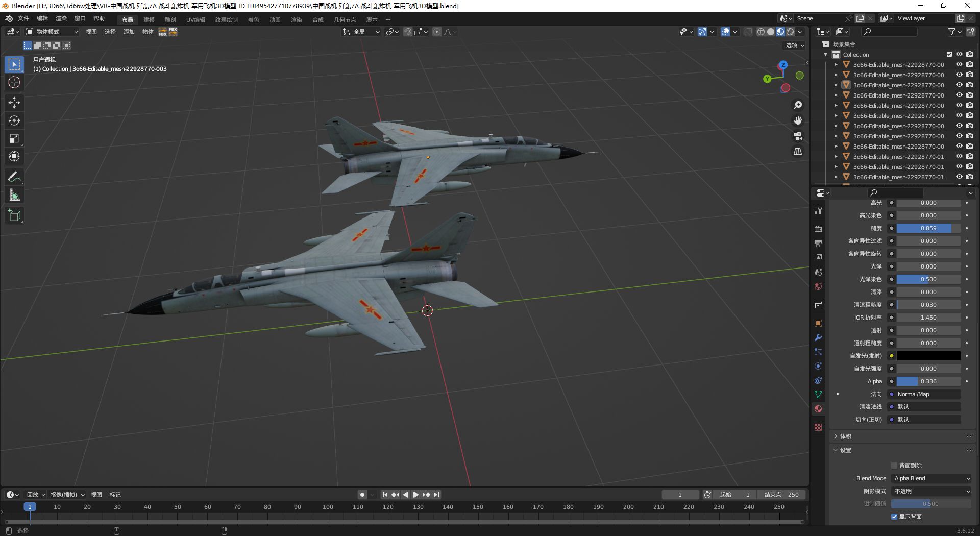
Task: Uncheck the 显示背面 checkbox
Action: [x=894, y=517]
